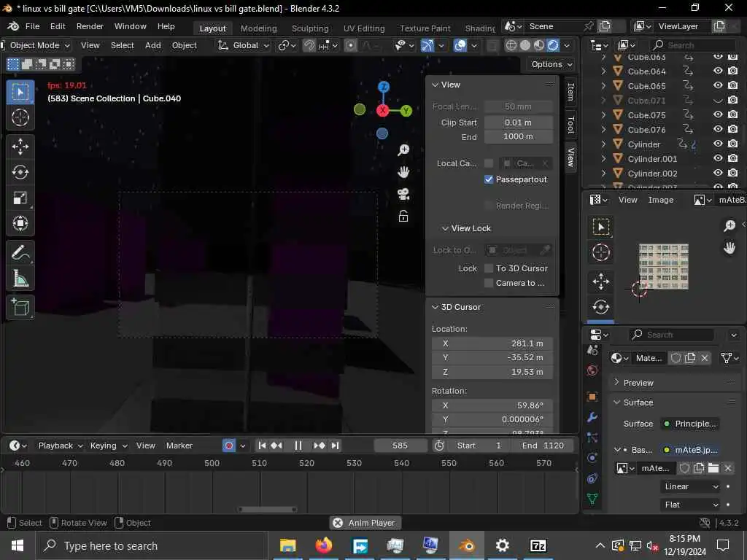The image size is (747, 560).
Task: Open the 3D viewport Add menu
Action: pyautogui.click(x=153, y=45)
